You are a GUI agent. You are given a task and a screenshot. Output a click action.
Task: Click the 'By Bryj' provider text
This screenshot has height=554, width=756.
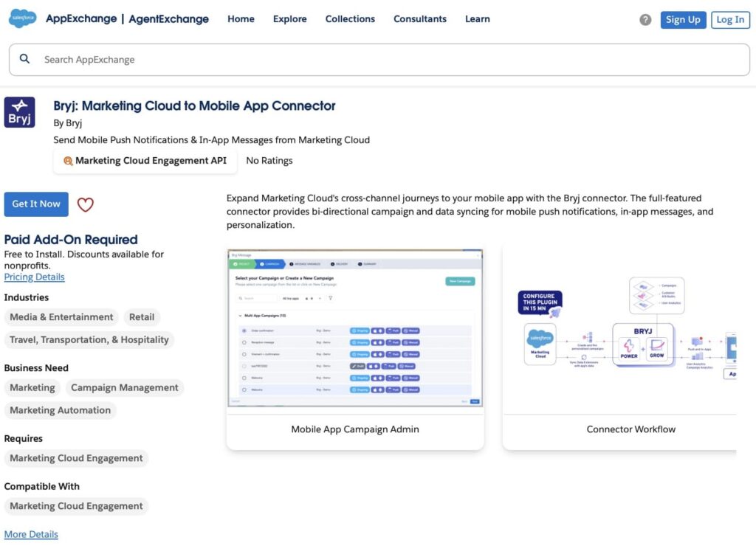(67, 123)
